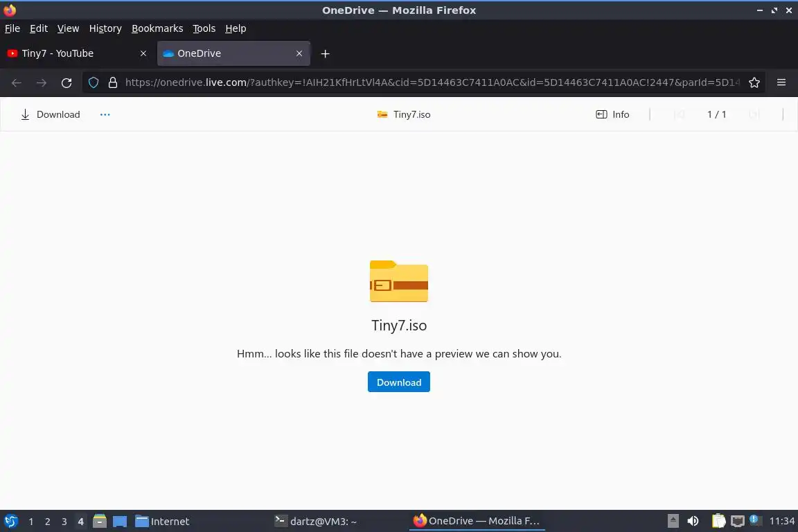The height and width of the screenshot is (532, 798).
Task: Open the update notifier tray icon
Action: tap(755, 520)
